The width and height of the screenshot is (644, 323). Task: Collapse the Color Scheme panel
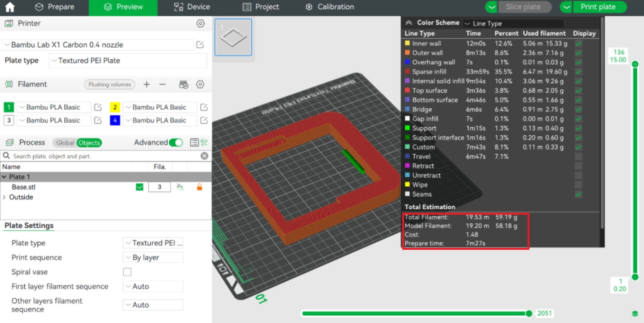click(x=409, y=23)
